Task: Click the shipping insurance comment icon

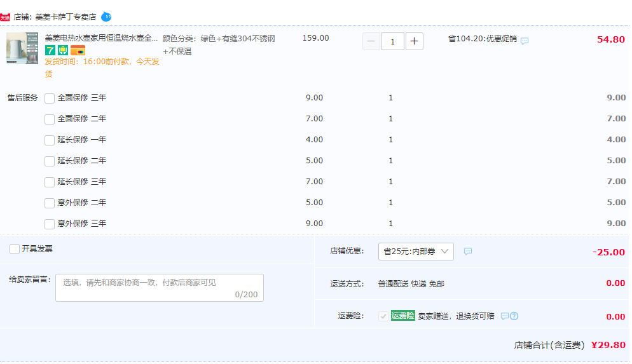Action: pos(504,316)
